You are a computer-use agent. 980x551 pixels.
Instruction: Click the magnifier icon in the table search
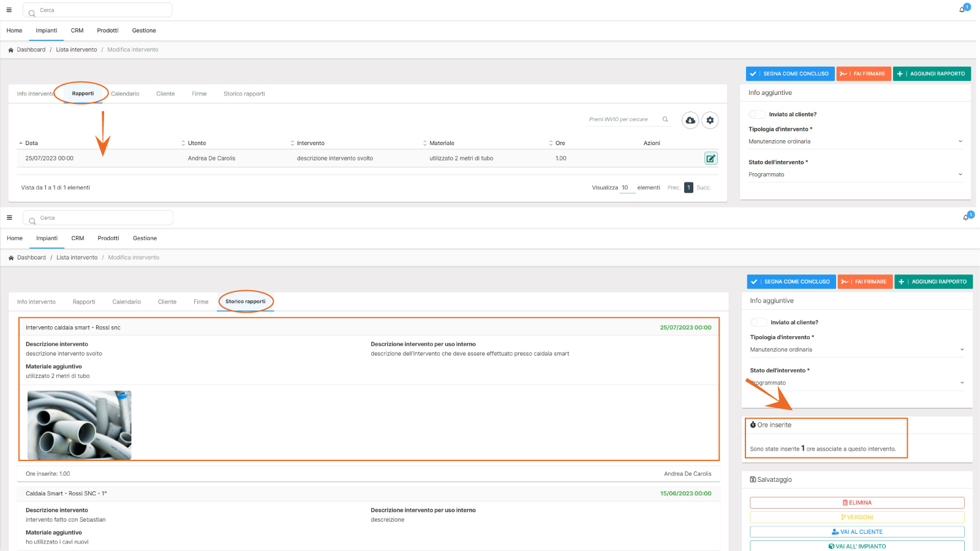(x=665, y=119)
